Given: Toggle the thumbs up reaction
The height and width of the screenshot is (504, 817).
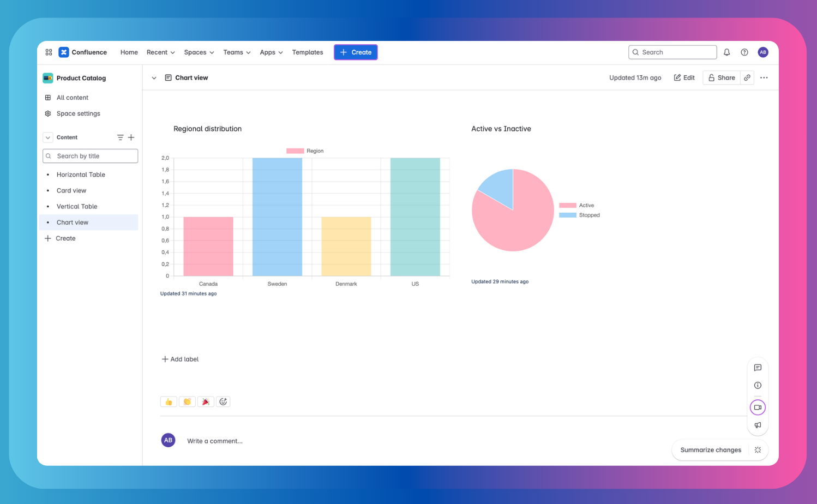Looking at the screenshot, I should pyautogui.click(x=169, y=401).
